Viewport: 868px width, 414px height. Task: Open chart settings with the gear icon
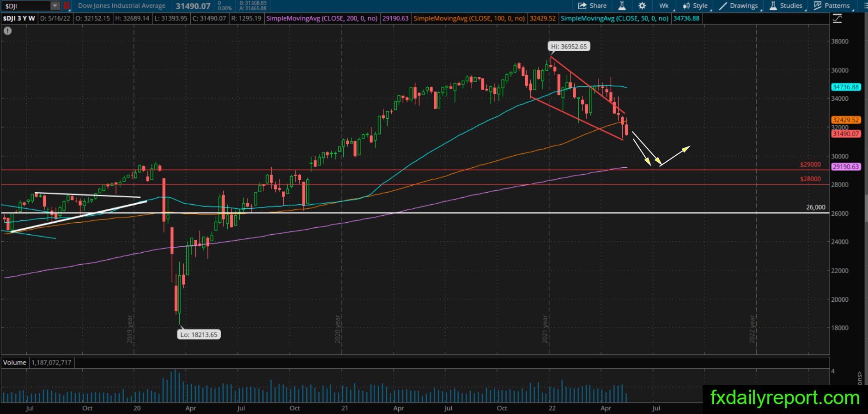(x=642, y=6)
